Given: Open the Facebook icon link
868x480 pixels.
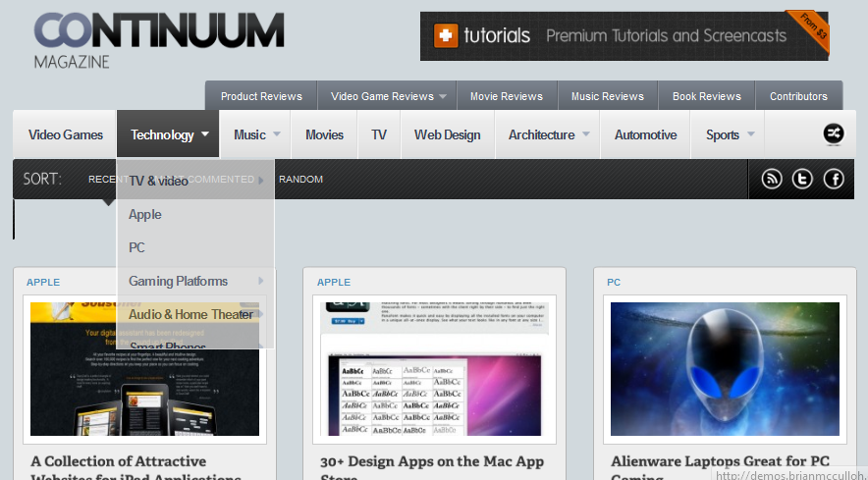Looking at the screenshot, I should 834,179.
